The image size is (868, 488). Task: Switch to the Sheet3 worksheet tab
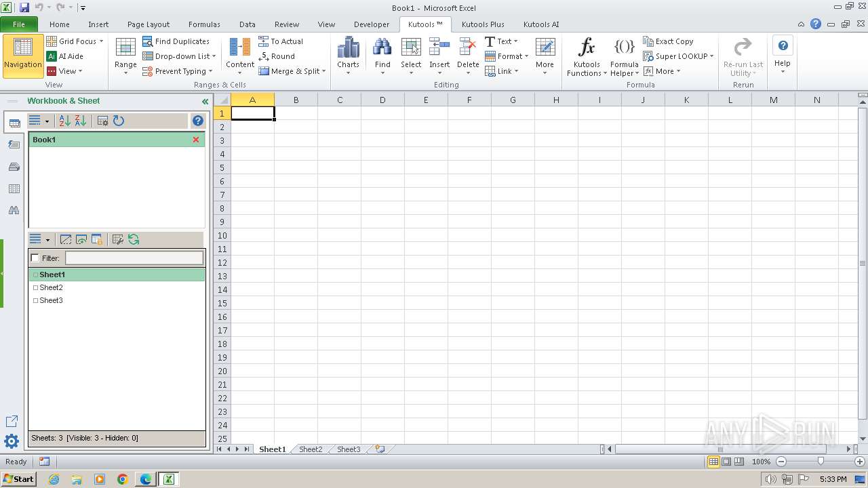(349, 449)
